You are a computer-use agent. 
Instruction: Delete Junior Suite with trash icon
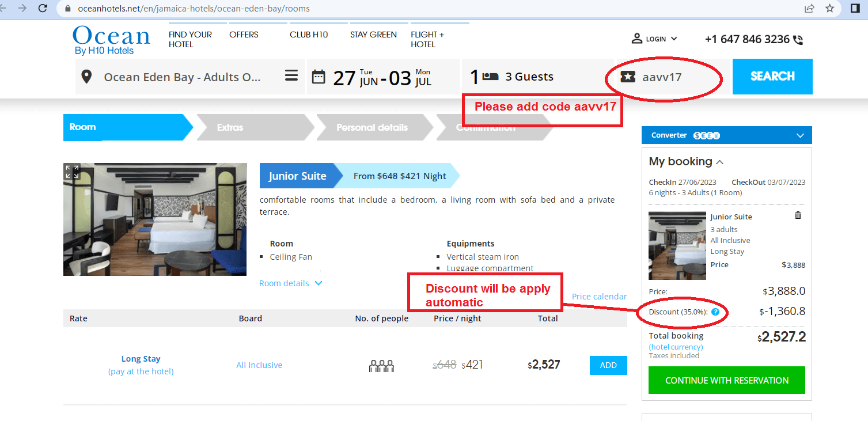798,215
